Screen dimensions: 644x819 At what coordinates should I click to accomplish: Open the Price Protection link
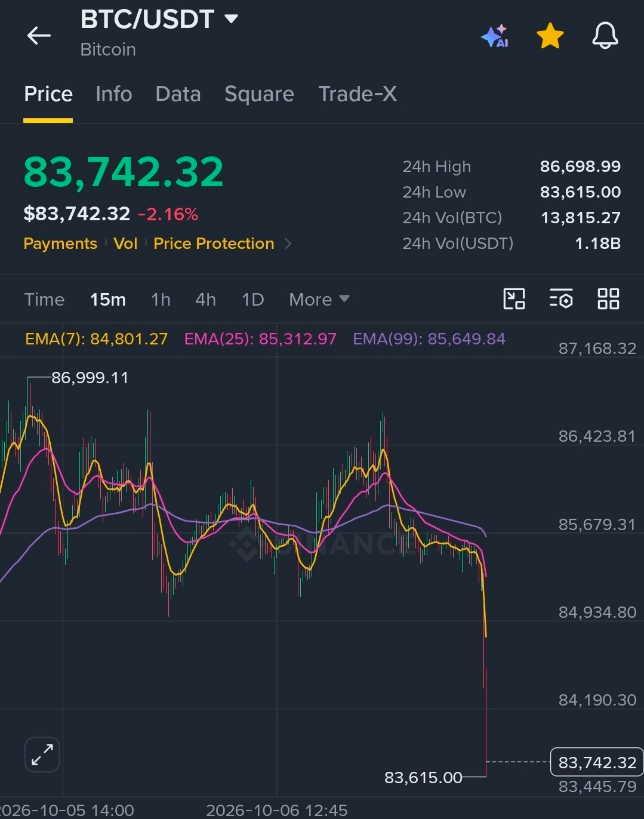214,244
